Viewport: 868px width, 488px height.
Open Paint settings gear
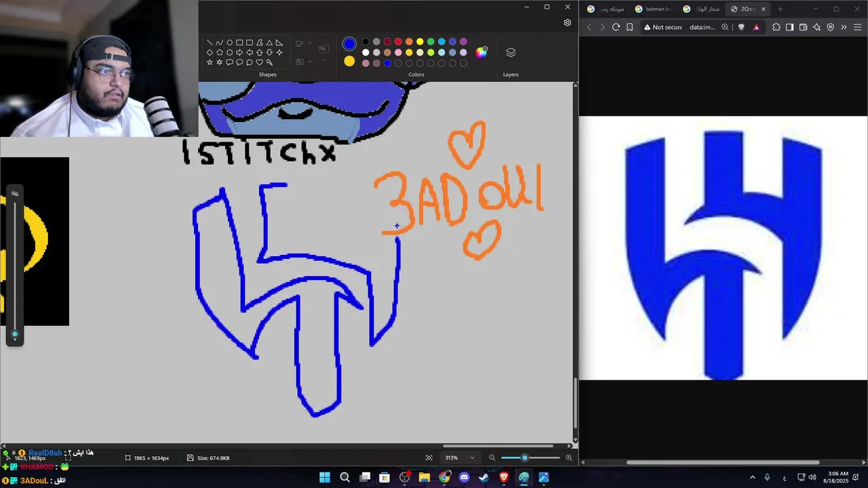(568, 22)
